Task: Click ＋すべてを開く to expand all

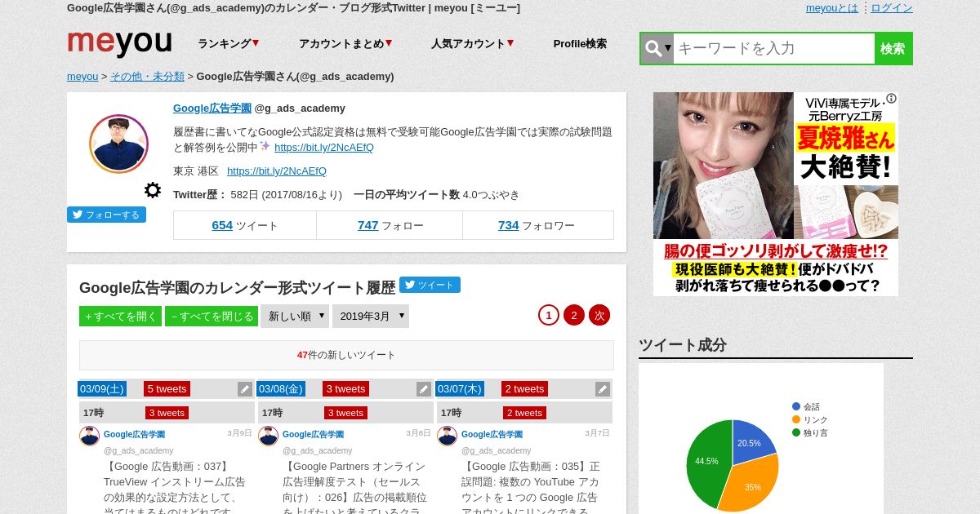Action: [x=120, y=317]
